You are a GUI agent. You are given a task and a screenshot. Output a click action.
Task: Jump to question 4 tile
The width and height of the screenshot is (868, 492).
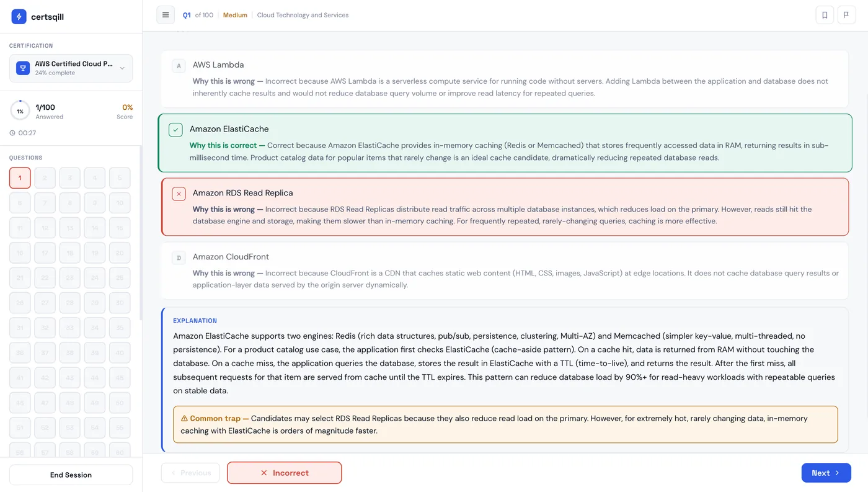tap(95, 178)
